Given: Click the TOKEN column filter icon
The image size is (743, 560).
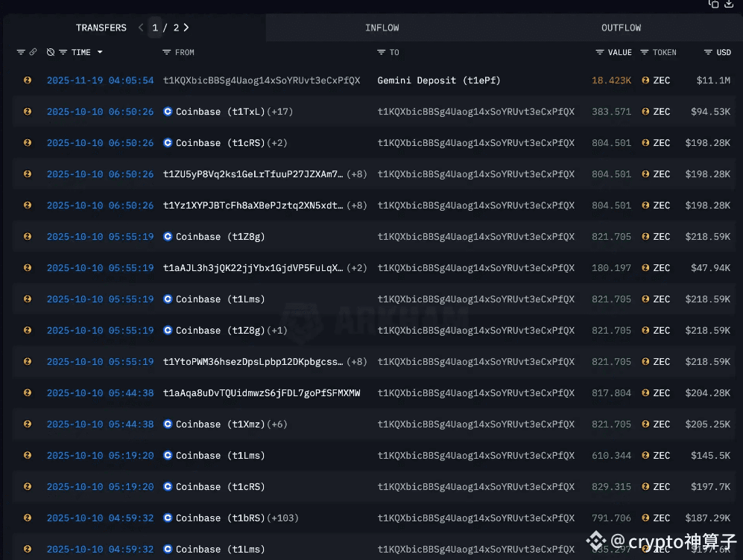Looking at the screenshot, I should point(645,52).
